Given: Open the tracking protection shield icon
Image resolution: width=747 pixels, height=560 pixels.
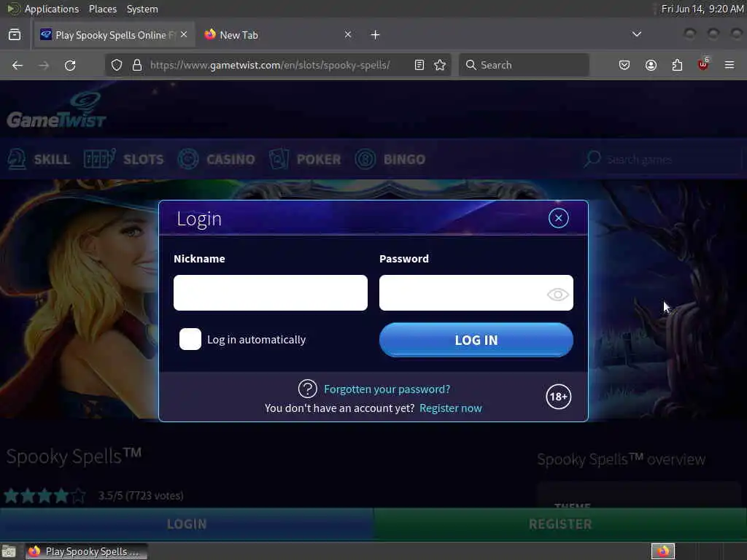Looking at the screenshot, I should tap(116, 65).
